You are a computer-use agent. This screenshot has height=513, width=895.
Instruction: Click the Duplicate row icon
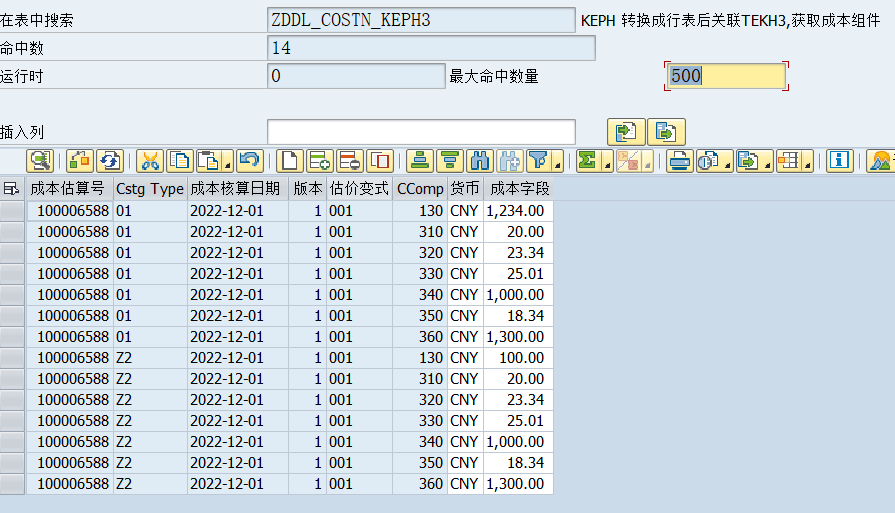point(380,161)
